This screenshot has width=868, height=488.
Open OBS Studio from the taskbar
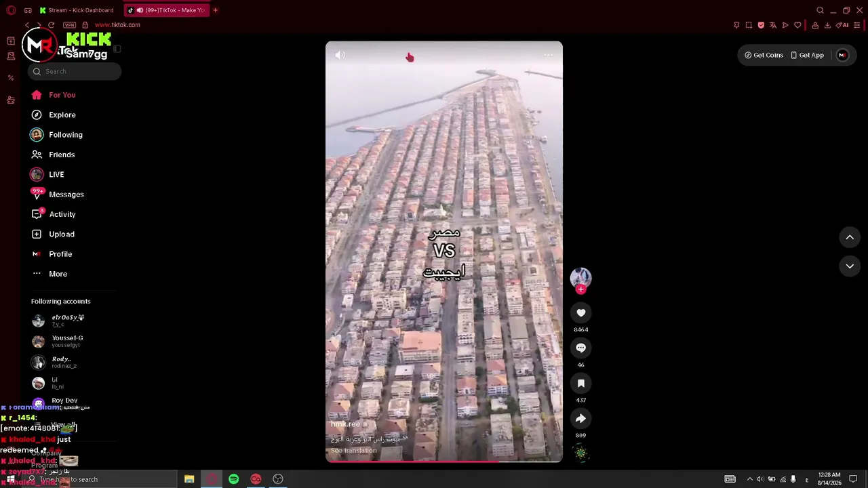click(278, 479)
